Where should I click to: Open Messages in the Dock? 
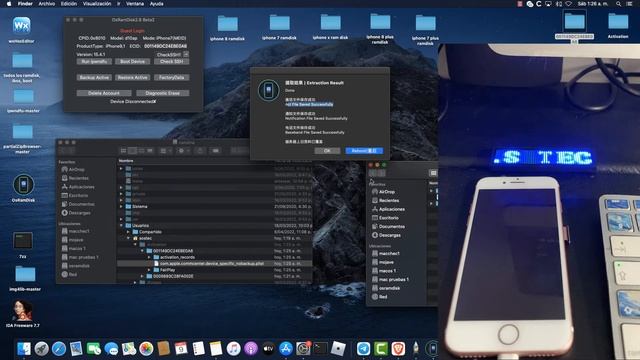click(111, 349)
